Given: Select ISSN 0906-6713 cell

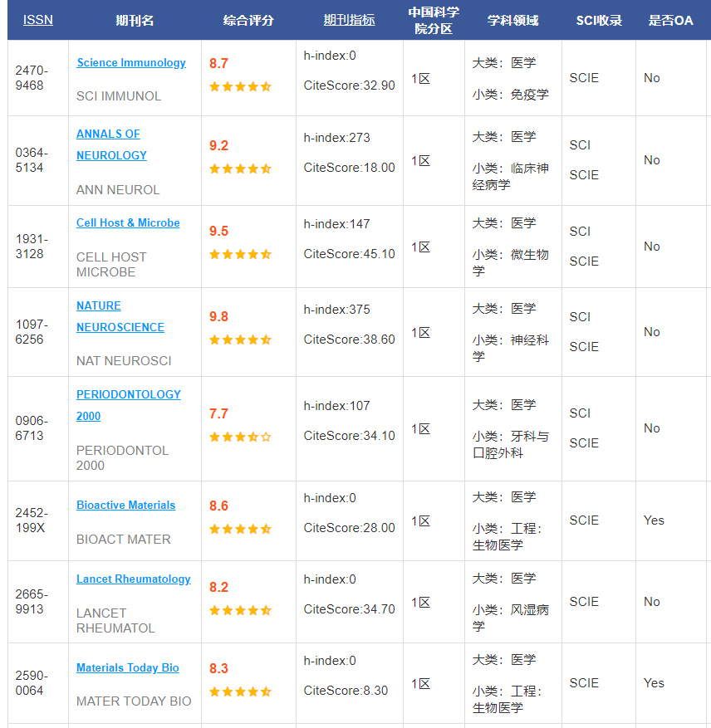Looking at the screenshot, I should tap(38, 428).
